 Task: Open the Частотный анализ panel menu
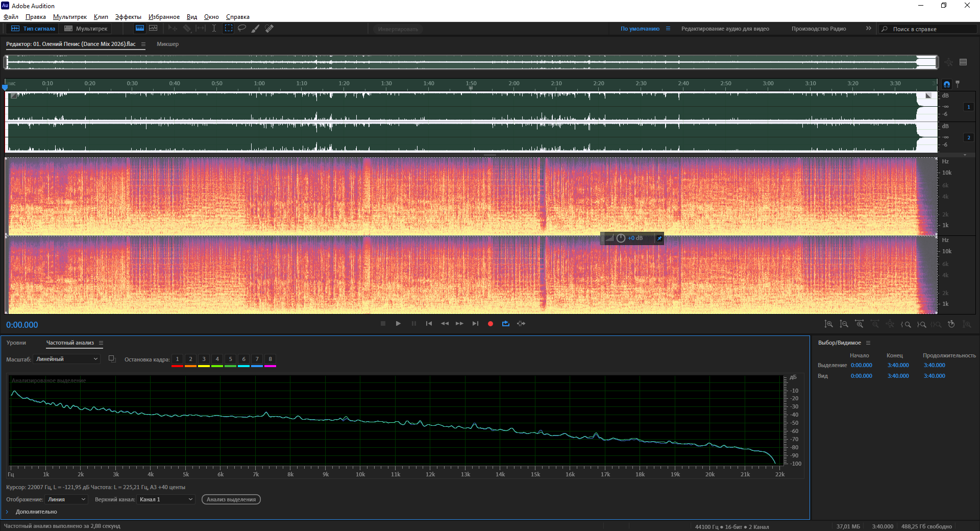point(101,343)
